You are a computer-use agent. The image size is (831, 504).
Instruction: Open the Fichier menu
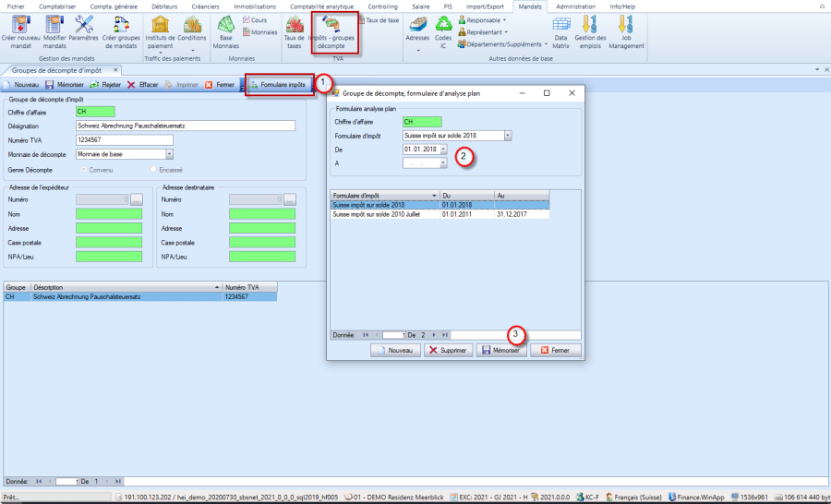pyautogui.click(x=16, y=6)
